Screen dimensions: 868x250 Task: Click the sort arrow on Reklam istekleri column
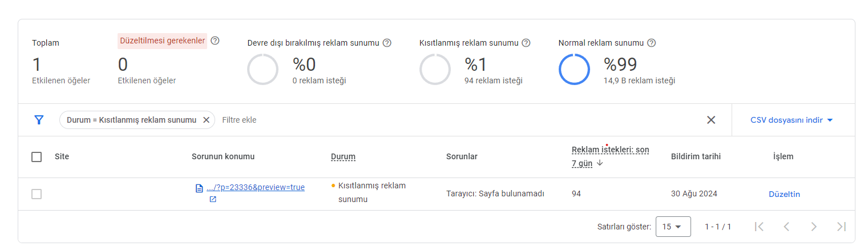click(600, 163)
